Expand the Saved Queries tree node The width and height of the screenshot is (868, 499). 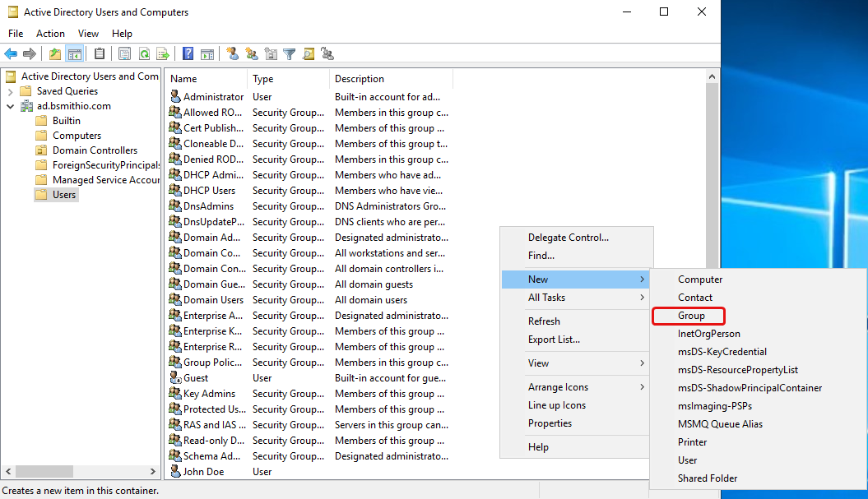pyautogui.click(x=10, y=91)
